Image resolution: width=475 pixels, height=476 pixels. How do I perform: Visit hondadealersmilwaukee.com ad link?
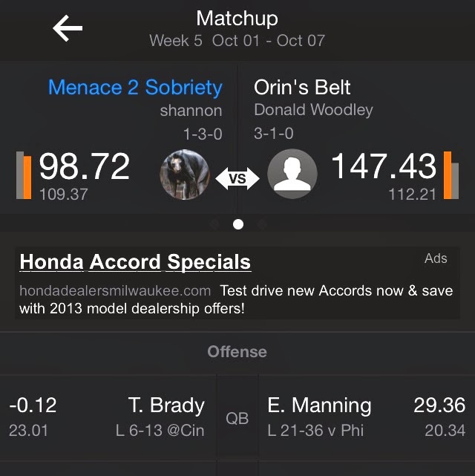pos(115,290)
